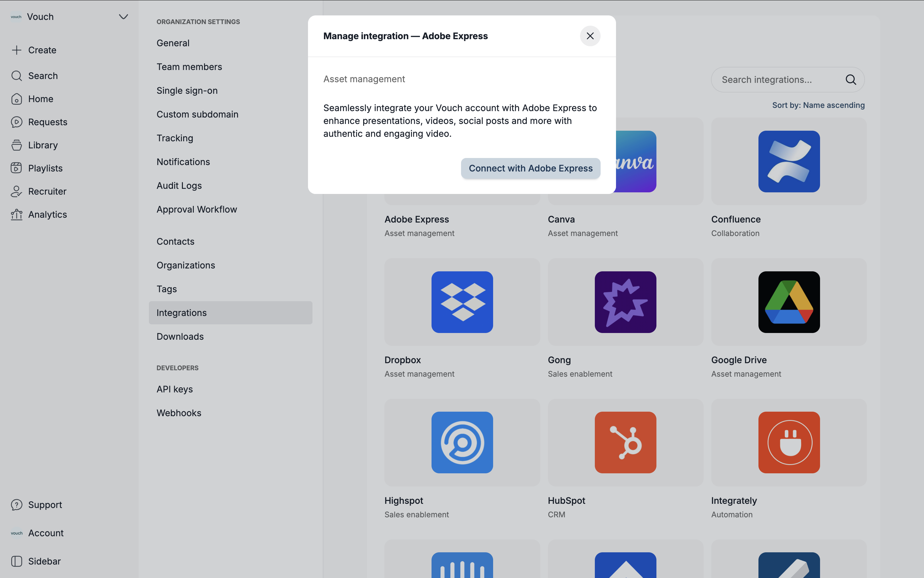Click the Dropbox card title
Viewport: 924px width, 578px height.
[402, 360]
